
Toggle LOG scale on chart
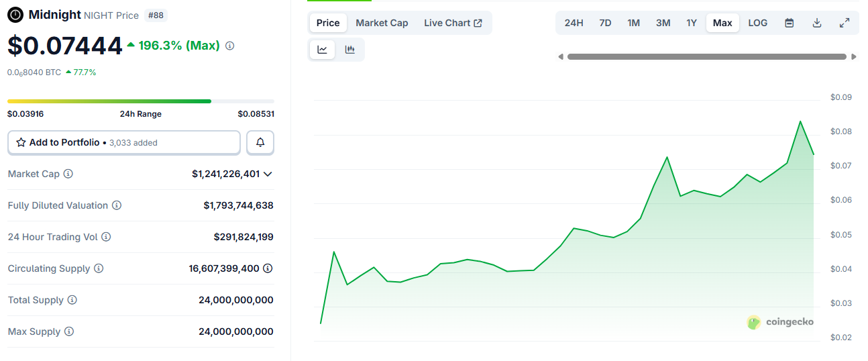click(758, 23)
